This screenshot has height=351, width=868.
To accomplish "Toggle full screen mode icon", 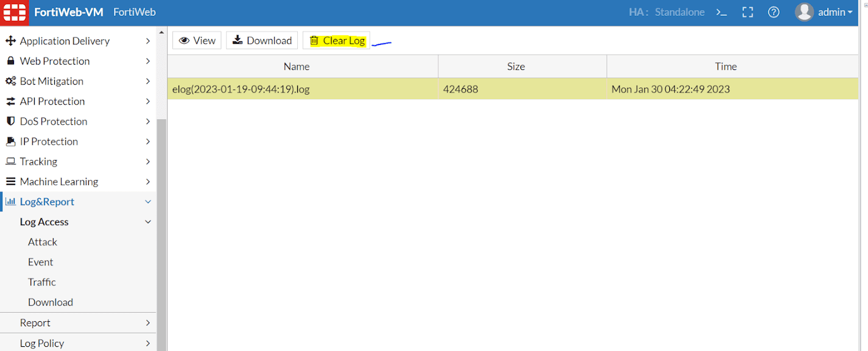I will [x=747, y=12].
